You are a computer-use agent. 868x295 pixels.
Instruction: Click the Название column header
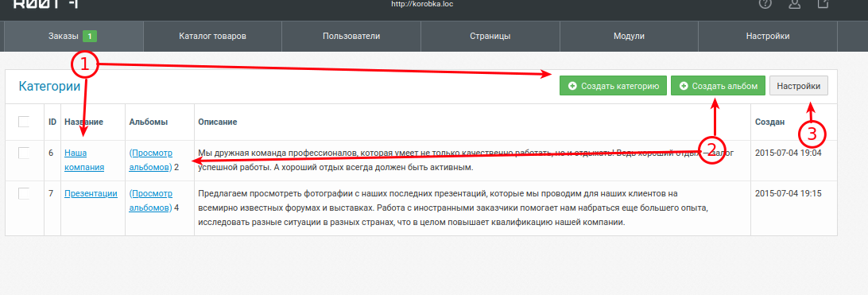[83, 122]
